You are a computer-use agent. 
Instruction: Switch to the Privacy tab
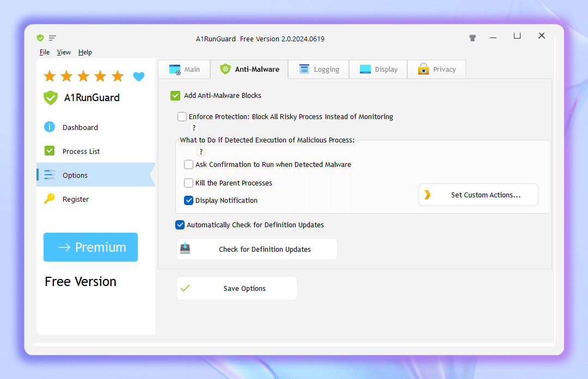pyautogui.click(x=437, y=70)
